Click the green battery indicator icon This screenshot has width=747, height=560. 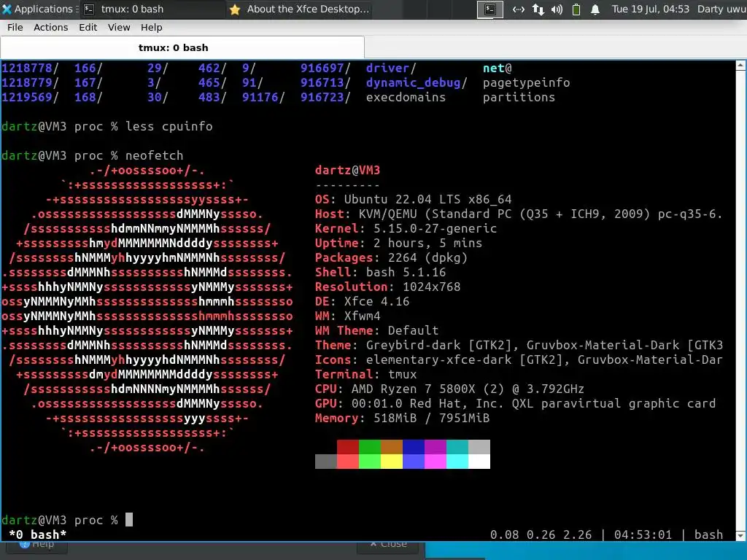[x=576, y=9]
